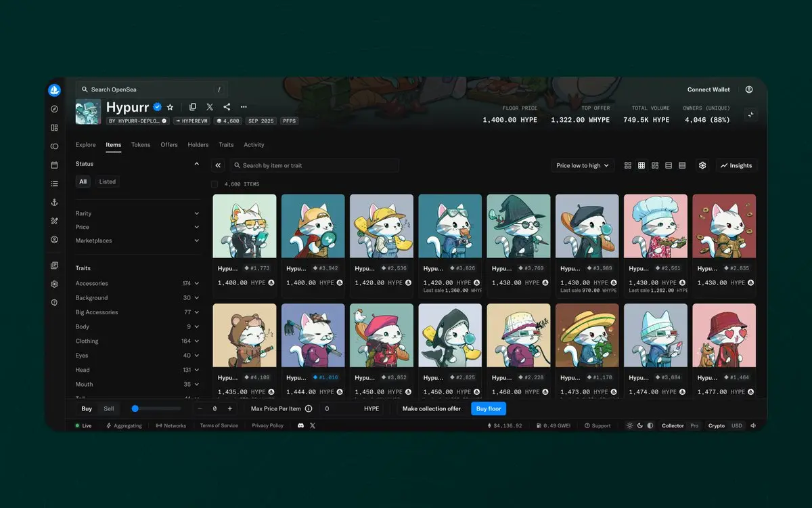The width and height of the screenshot is (812, 508).
Task: Expand the Accessories trait
Action: tap(137, 283)
